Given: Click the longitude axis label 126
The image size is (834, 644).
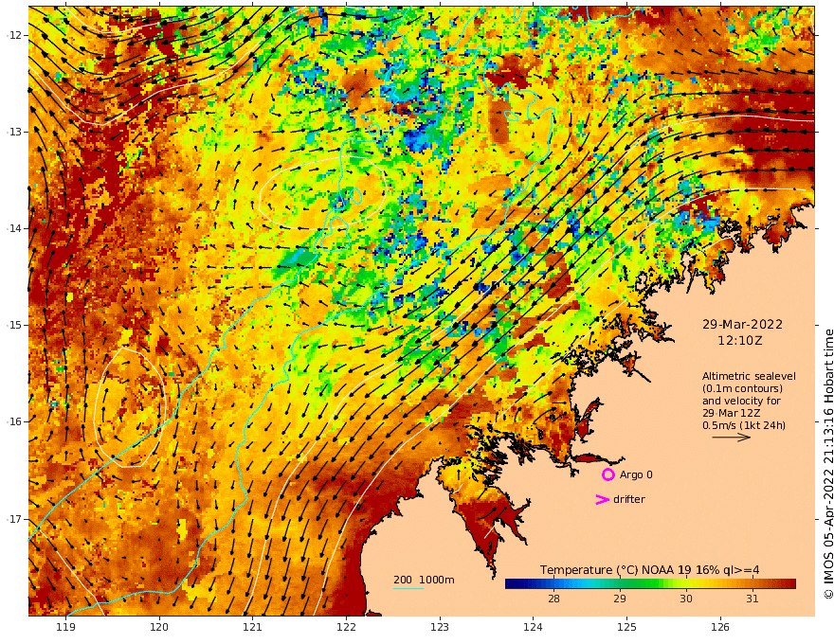Looking at the screenshot, I should [720, 627].
